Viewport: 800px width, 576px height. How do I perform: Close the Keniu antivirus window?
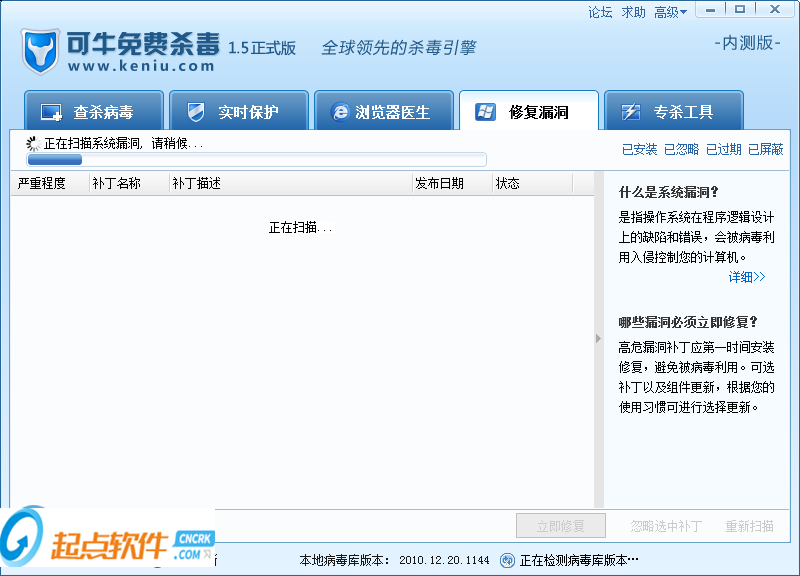775,9
